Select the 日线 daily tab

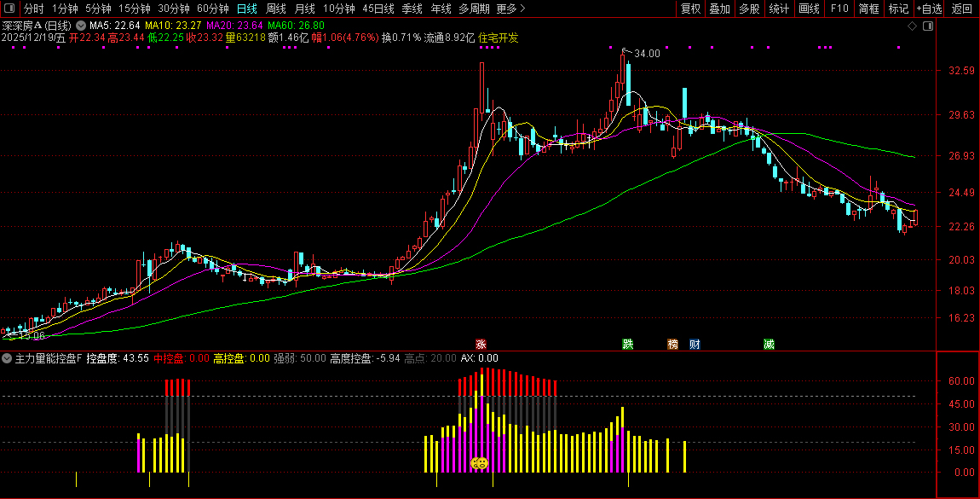coord(247,9)
